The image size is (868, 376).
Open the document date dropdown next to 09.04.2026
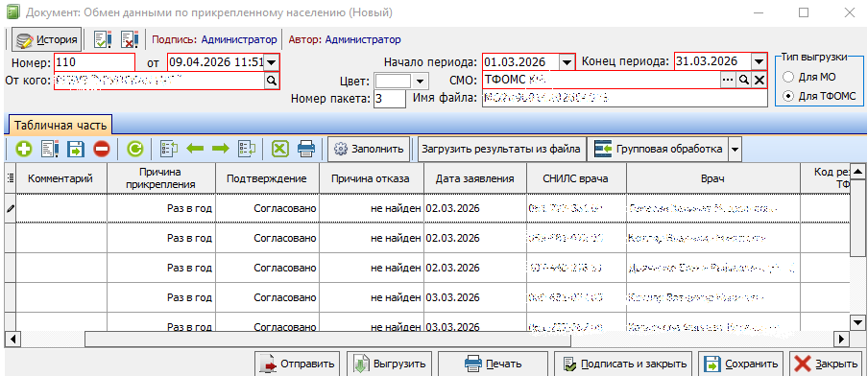[x=271, y=62]
